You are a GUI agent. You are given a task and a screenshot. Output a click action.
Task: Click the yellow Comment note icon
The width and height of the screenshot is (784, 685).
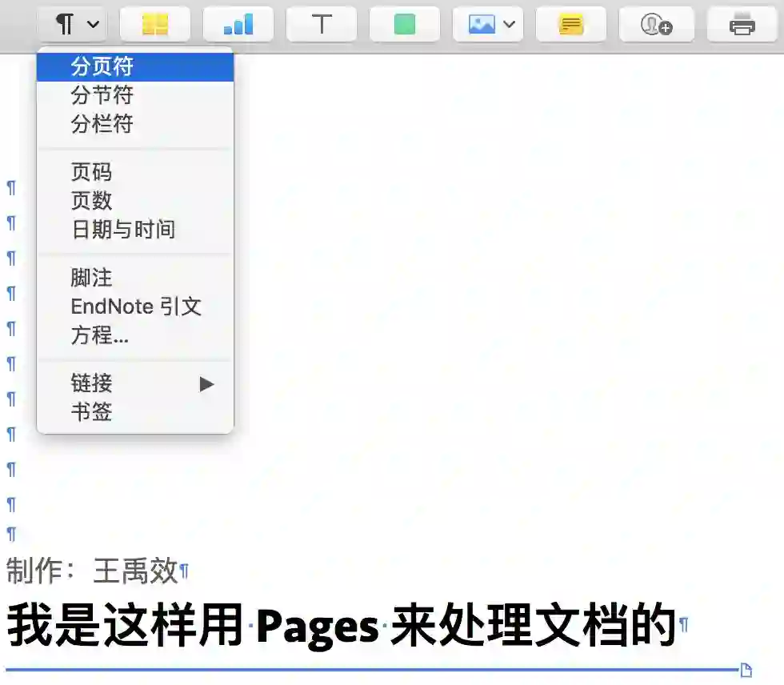coord(571,24)
